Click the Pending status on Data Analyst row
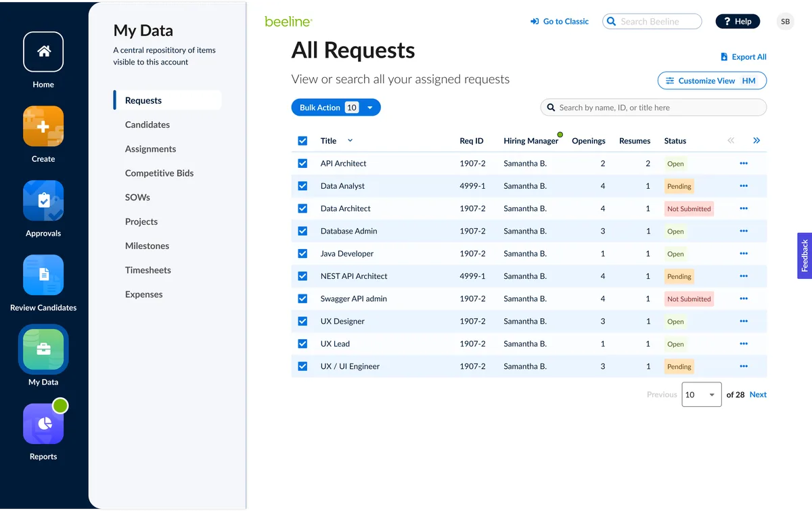812x511 pixels. click(x=679, y=186)
